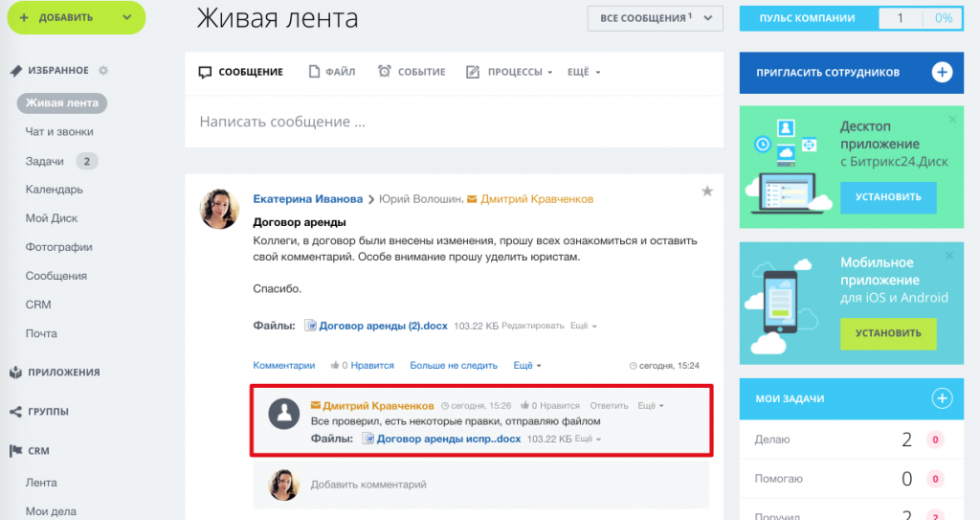Image resolution: width=980 pixels, height=520 pixels.
Task: Close the Мобильное приложение banner
Action: coord(949,256)
